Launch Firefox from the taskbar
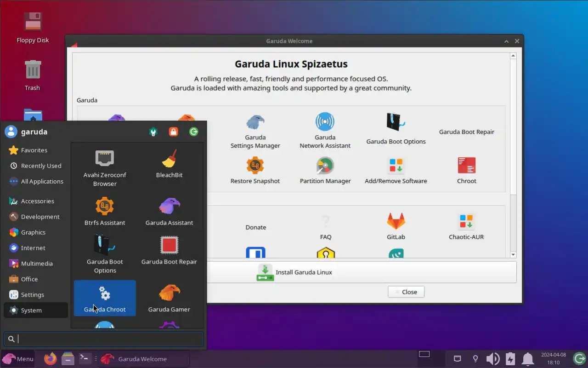Image resolution: width=588 pixels, height=368 pixels. (x=50, y=359)
